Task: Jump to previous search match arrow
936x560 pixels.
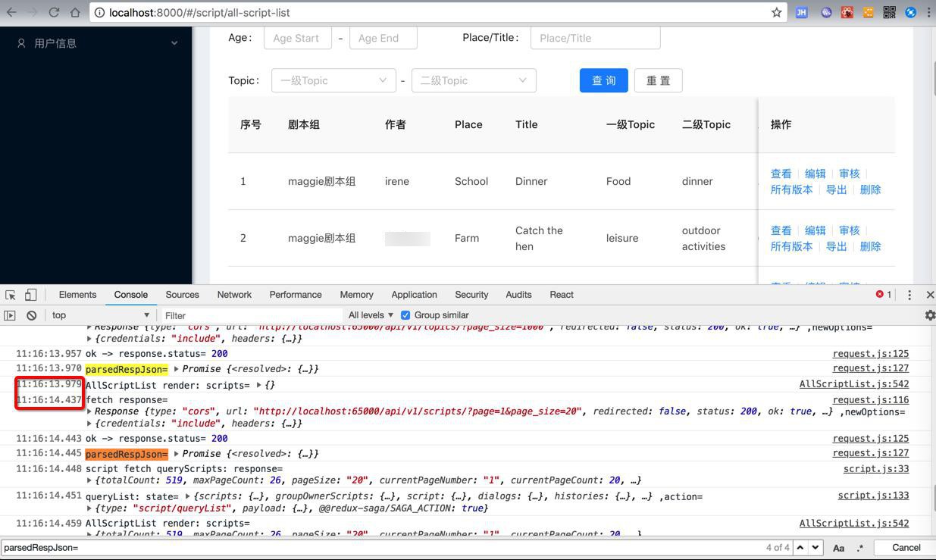Action: (x=800, y=547)
